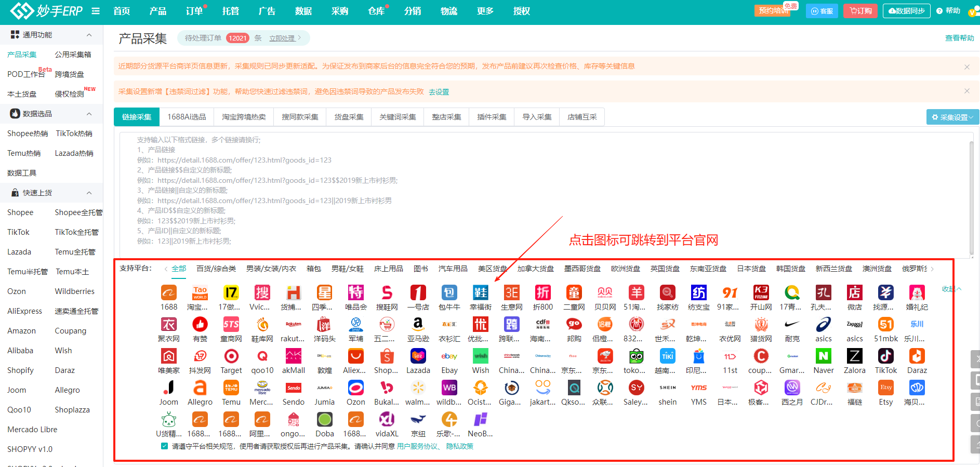Image resolution: width=980 pixels, height=467 pixels.
Task: Switch to the 关键词采集 tab
Action: (x=397, y=117)
